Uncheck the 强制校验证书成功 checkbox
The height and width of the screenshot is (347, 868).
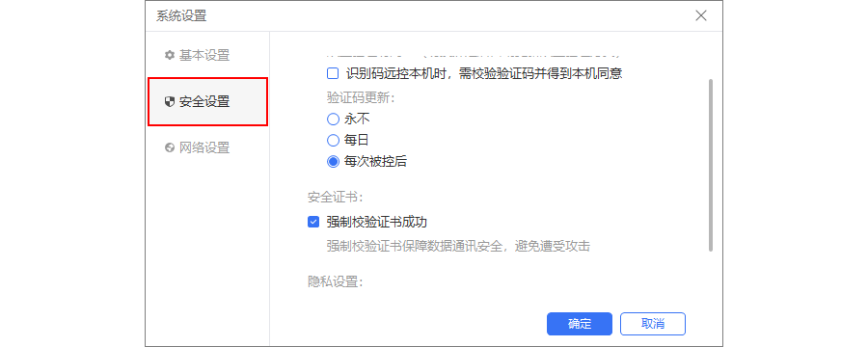tap(313, 222)
